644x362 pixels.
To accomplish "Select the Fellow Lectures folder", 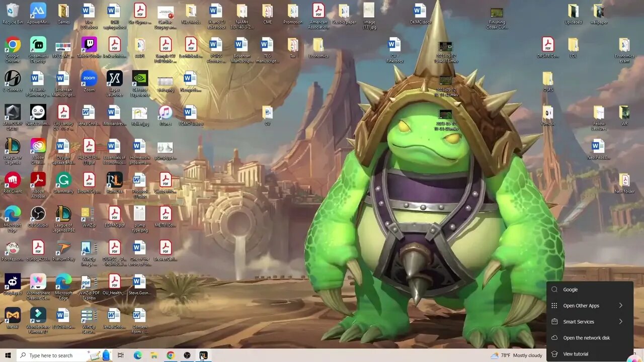I will pos(599,118).
